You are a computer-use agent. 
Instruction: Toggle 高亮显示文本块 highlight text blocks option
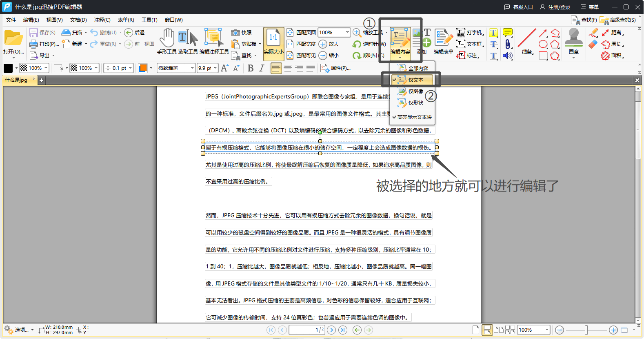pyautogui.click(x=412, y=117)
